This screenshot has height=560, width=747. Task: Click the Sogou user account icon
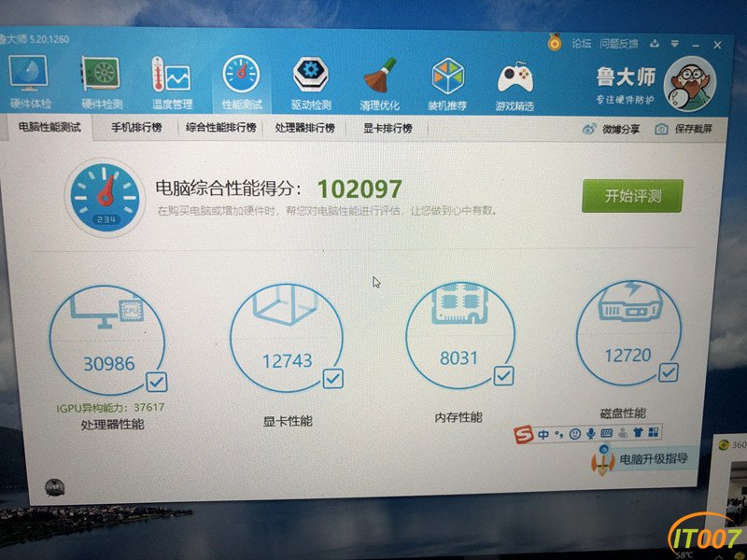(623, 433)
